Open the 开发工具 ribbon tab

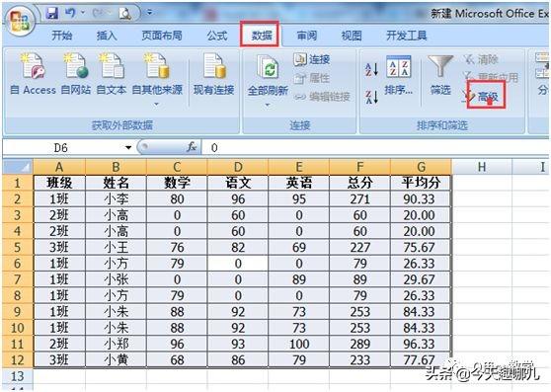(x=407, y=36)
